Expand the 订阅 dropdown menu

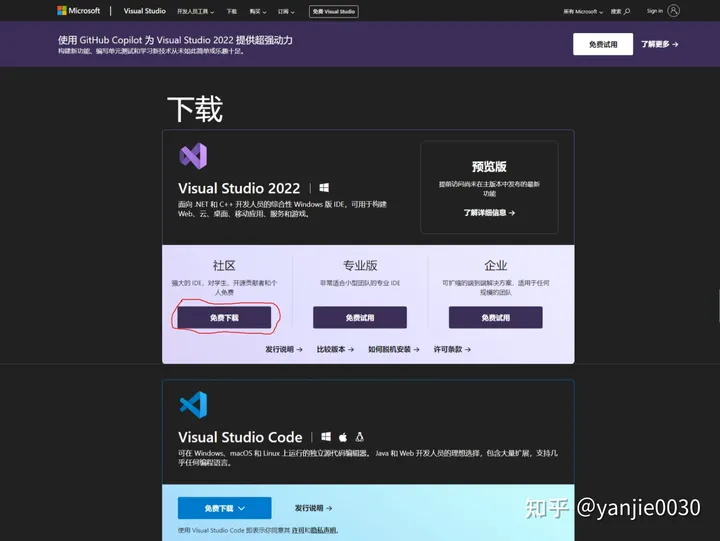tap(286, 11)
